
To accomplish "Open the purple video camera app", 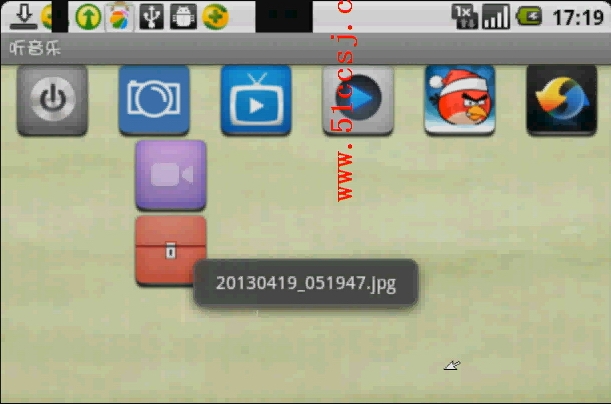I will [170, 175].
